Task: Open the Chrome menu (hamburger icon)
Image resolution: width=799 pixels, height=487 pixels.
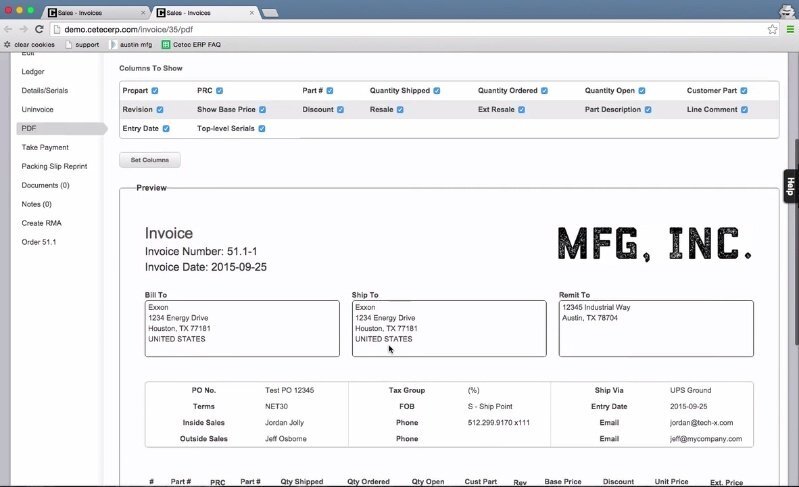Action: (x=788, y=30)
